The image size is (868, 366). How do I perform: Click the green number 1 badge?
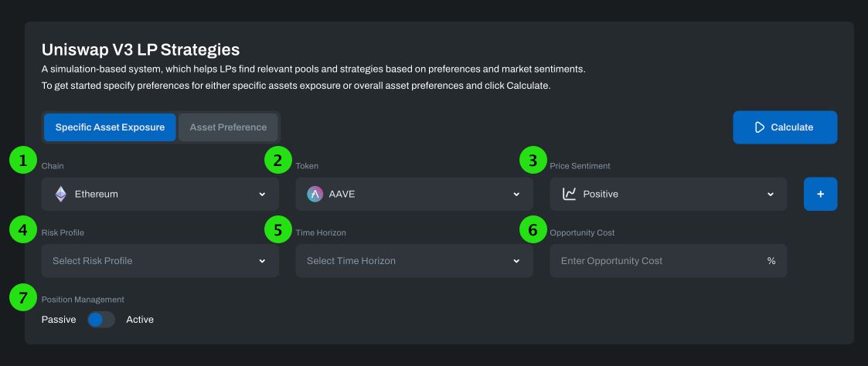coord(22,161)
